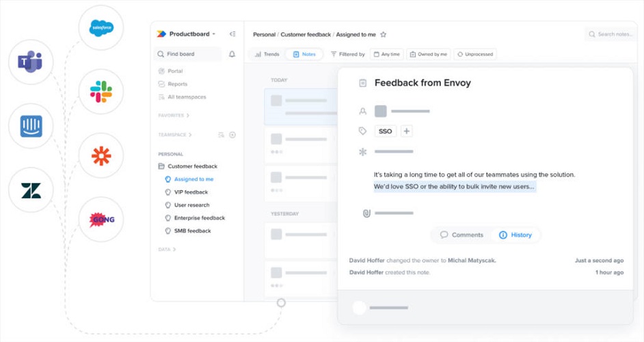
Task: Add a tag with the plus button
Action: (x=406, y=131)
